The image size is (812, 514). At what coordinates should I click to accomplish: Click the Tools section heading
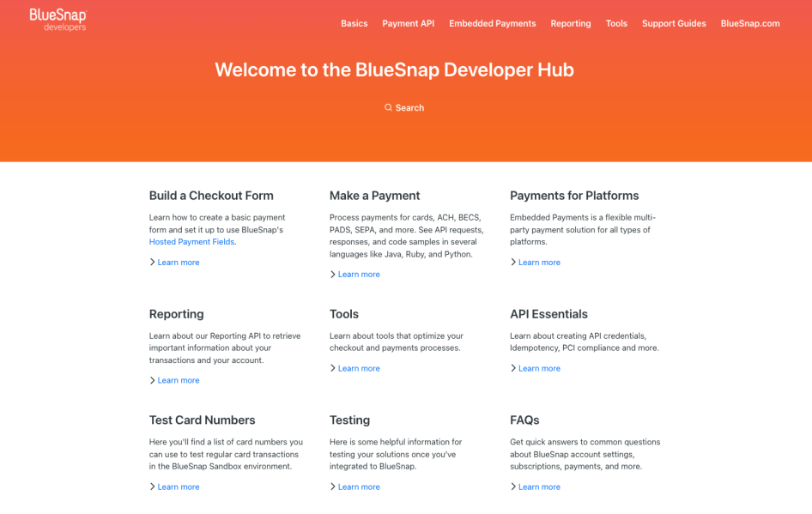tap(344, 314)
